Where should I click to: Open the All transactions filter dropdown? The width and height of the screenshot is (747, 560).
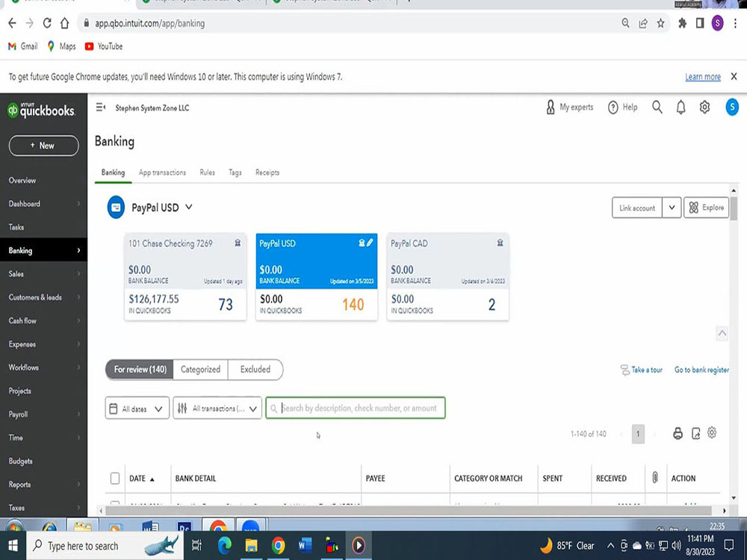[217, 408]
